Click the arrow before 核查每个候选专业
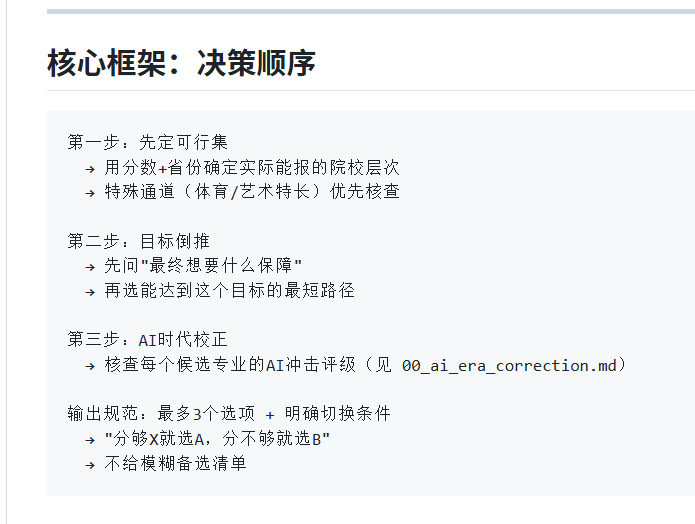The height and width of the screenshot is (524, 695). pos(91,365)
